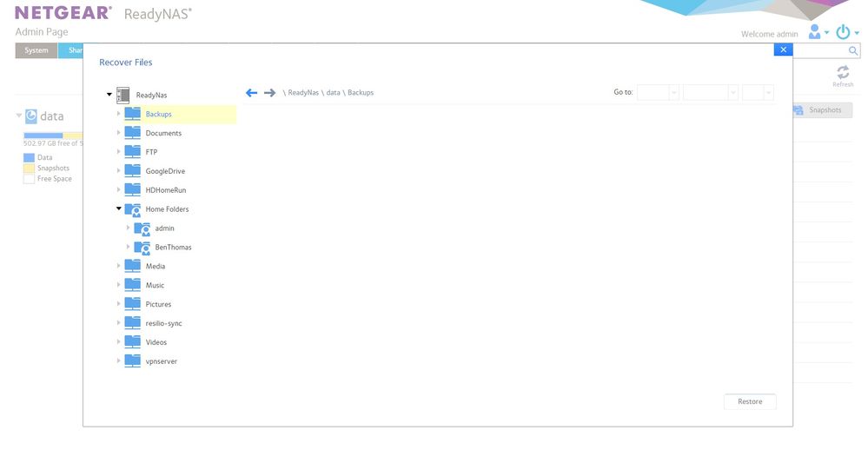Click the Refresh icon
868x463 pixels.
tap(842, 73)
